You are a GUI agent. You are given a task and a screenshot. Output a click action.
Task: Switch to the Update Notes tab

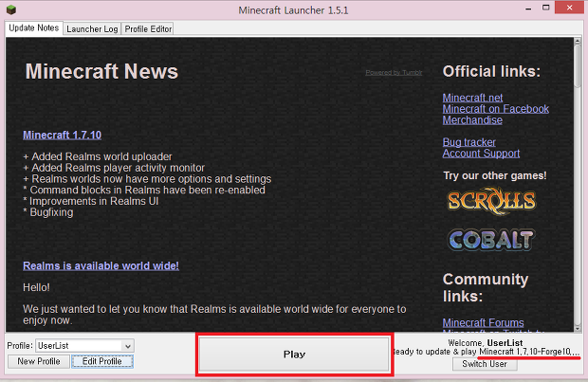click(x=34, y=28)
